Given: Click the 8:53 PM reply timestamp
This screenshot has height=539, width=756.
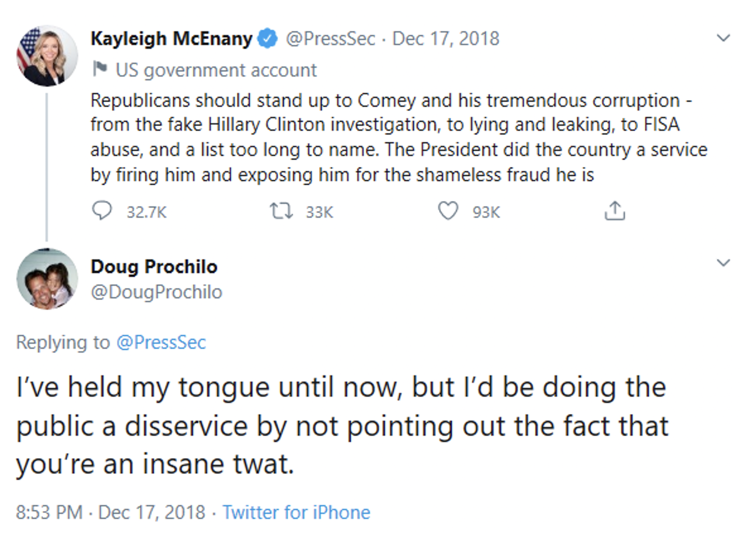Looking at the screenshot, I should pyautogui.click(x=49, y=512).
